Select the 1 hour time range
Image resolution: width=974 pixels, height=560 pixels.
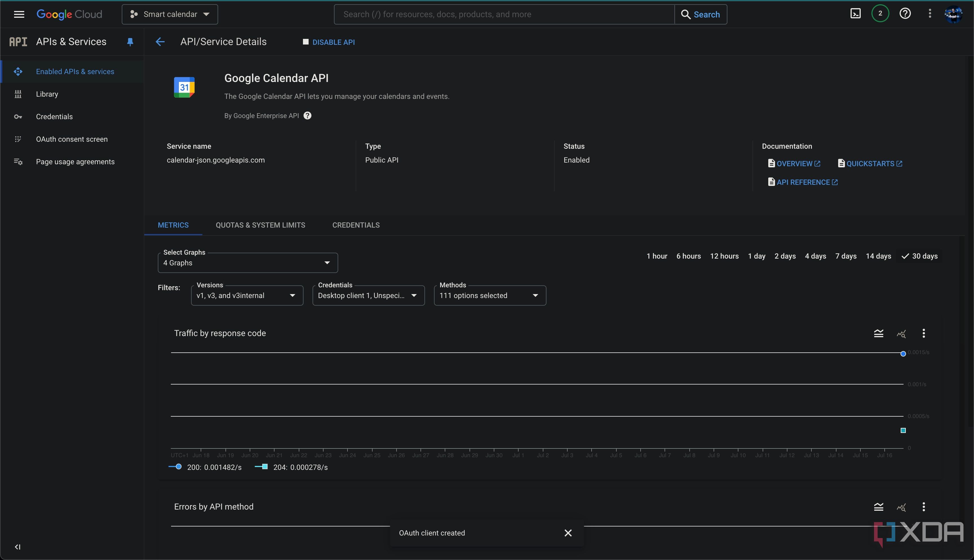click(x=657, y=256)
